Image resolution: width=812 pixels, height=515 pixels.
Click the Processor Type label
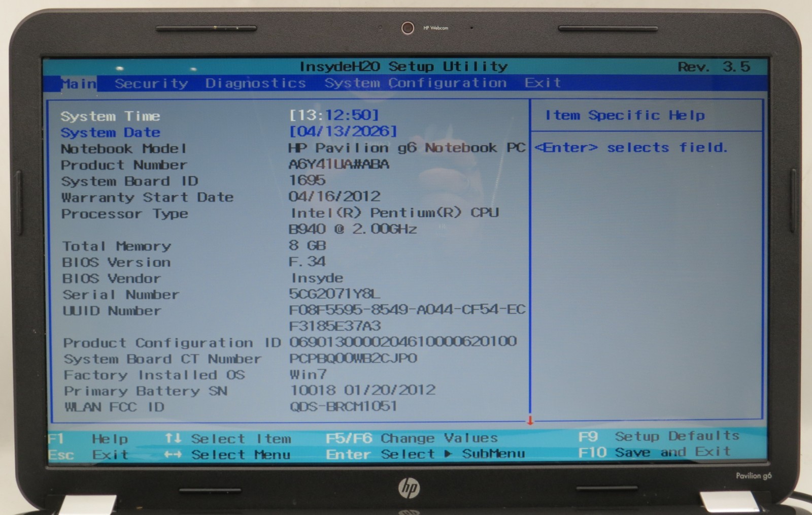pyautogui.click(x=124, y=214)
